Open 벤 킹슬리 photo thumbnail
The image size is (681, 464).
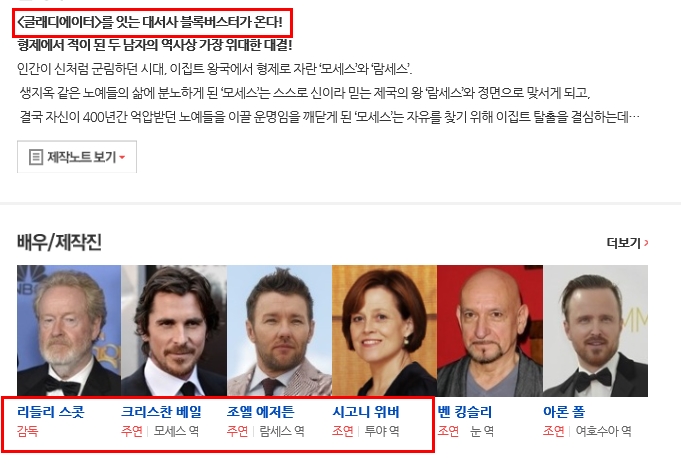pos(490,331)
